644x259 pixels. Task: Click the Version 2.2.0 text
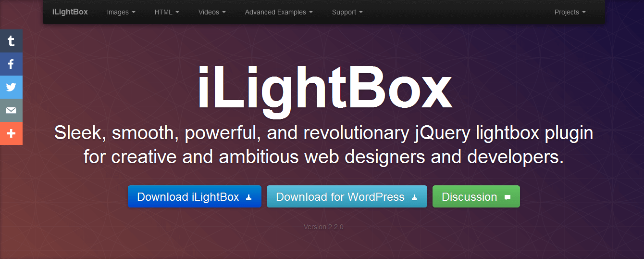pyautogui.click(x=323, y=227)
